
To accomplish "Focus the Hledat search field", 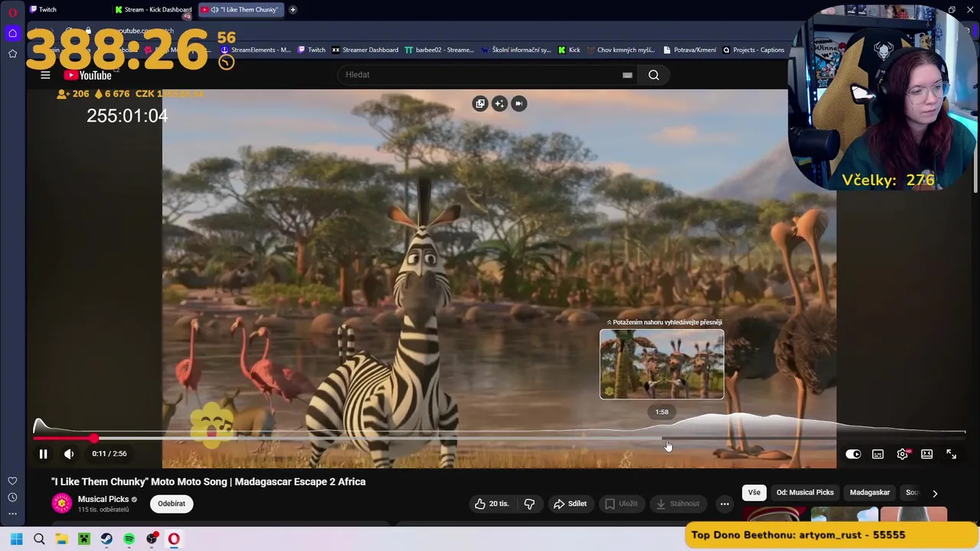I will click(479, 74).
